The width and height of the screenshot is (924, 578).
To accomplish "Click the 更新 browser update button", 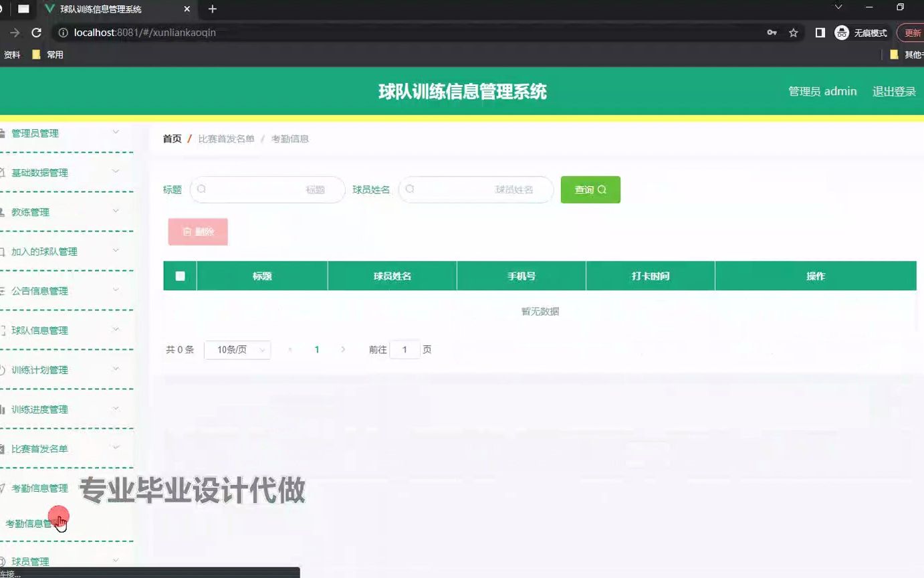I will pyautogui.click(x=913, y=33).
